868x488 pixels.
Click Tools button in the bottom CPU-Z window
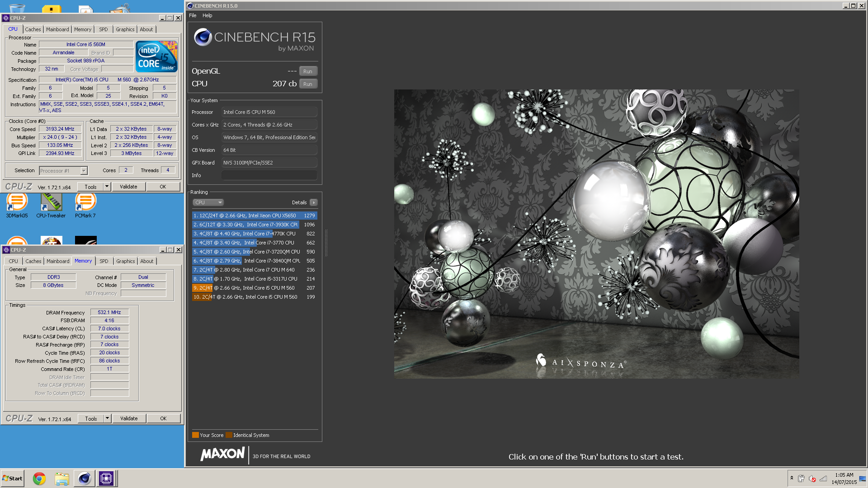click(91, 418)
